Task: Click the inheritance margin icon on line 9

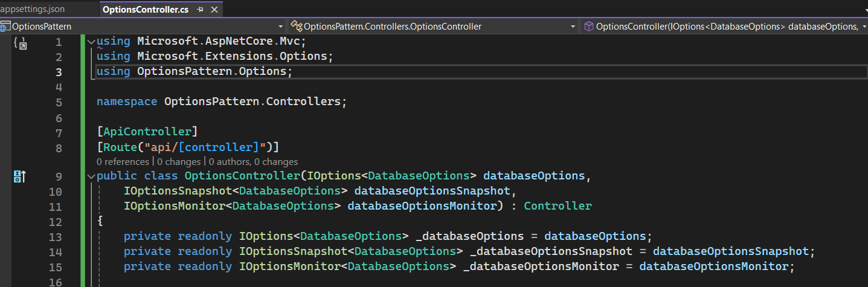Action: click(x=20, y=176)
